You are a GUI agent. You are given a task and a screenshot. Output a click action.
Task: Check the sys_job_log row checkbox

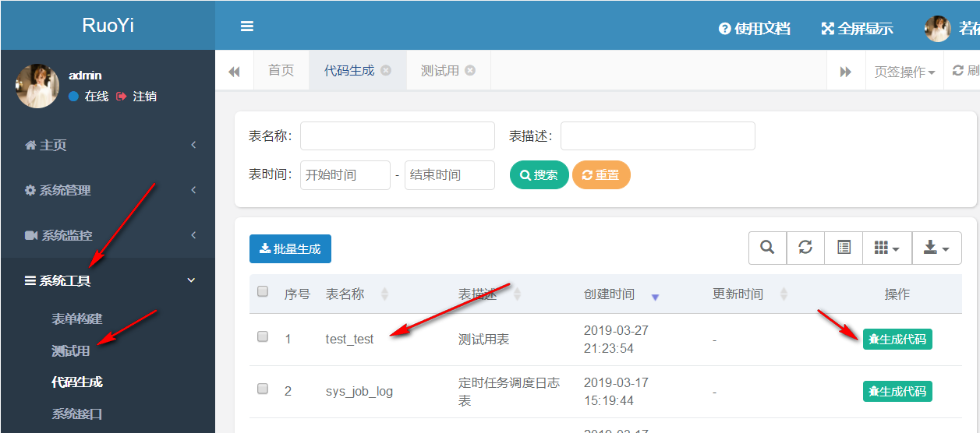[x=263, y=389]
